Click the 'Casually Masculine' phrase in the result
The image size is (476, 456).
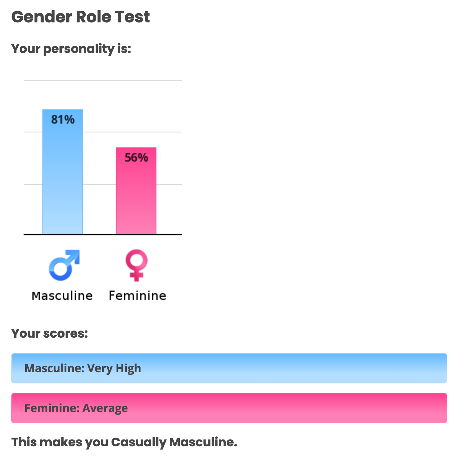click(174, 442)
